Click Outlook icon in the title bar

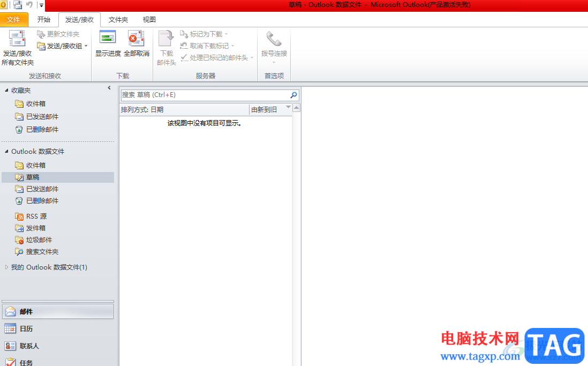4,5
